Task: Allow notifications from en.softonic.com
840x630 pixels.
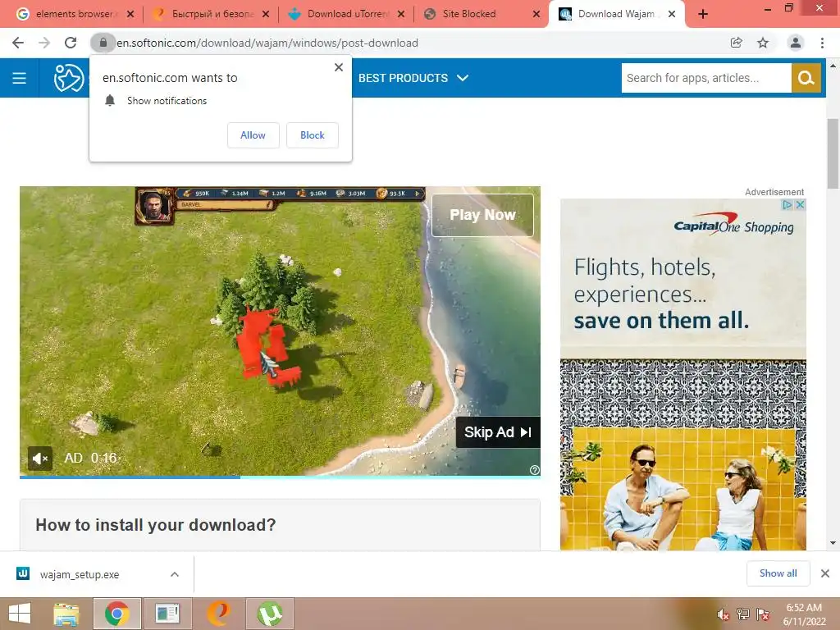Action: click(253, 135)
